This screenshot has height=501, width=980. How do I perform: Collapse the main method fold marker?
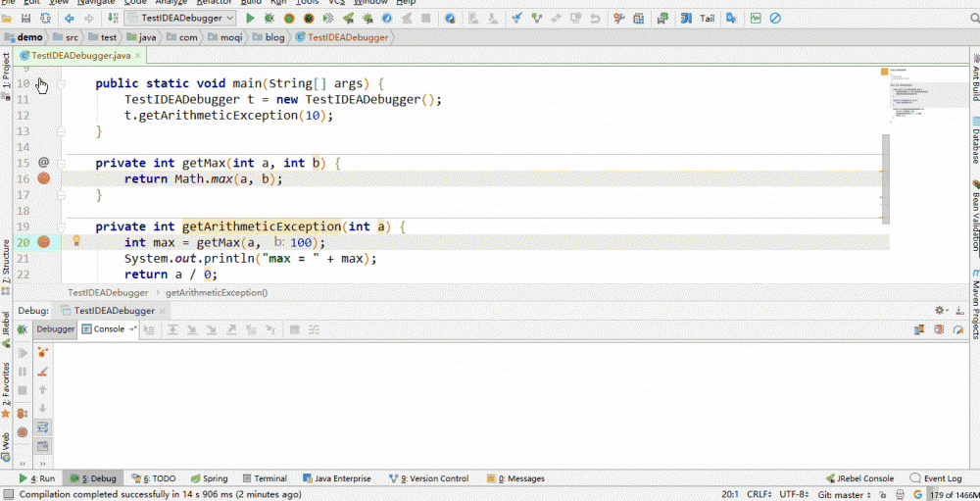click(61, 84)
